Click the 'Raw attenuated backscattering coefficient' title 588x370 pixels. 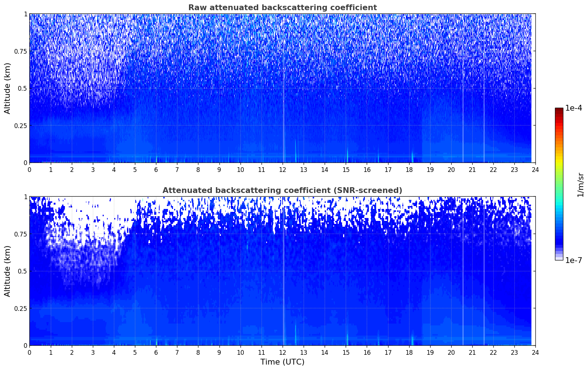coord(282,8)
